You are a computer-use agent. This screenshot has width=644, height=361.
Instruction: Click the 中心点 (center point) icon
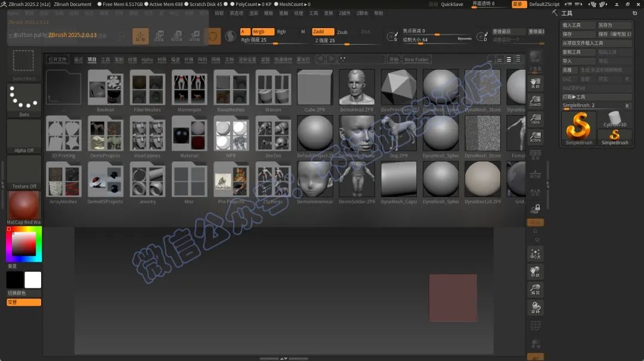pyautogui.click(x=535, y=254)
